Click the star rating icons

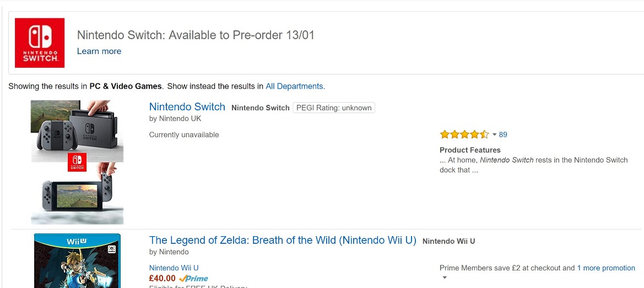(464, 135)
